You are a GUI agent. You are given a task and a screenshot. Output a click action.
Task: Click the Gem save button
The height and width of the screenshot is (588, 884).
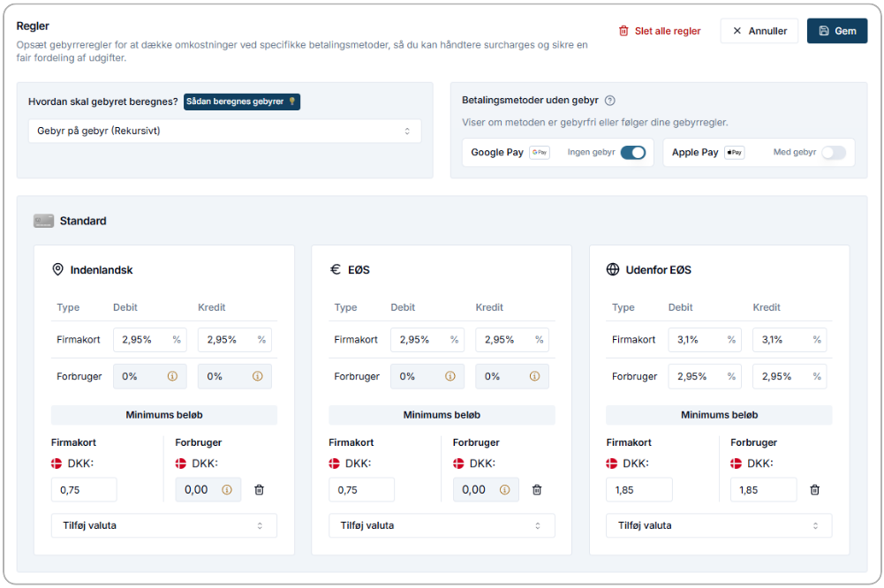pos(836,31)
